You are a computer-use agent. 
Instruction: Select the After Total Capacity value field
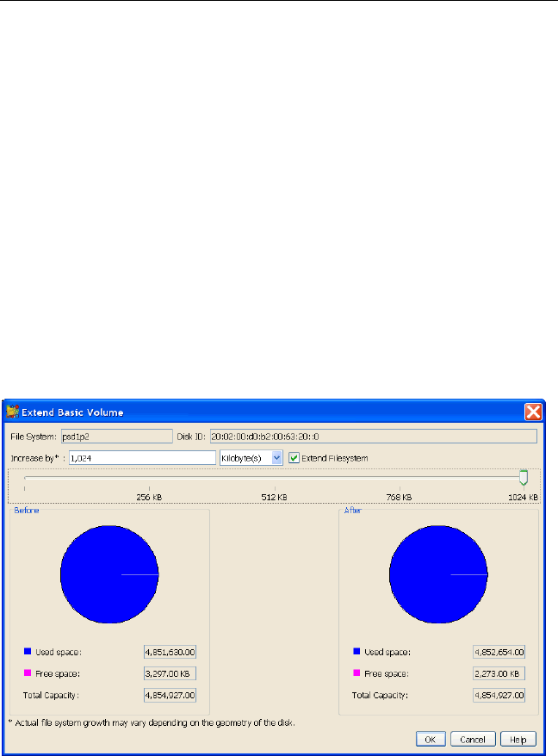pos(499,695)
